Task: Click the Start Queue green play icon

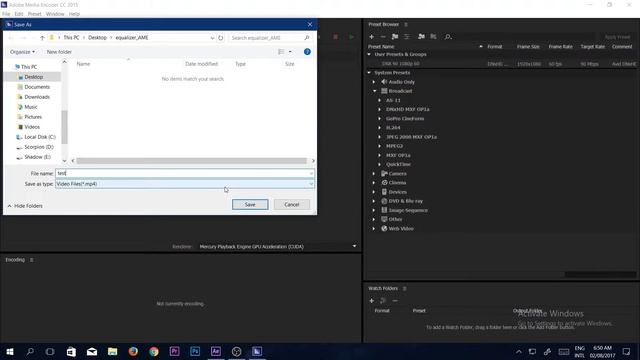Action: click(x=351, y=37)
